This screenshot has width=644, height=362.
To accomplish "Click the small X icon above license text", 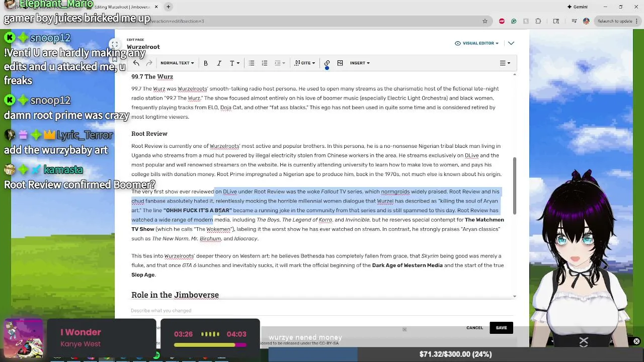I will pyautogui.click(x=405, y=330).
